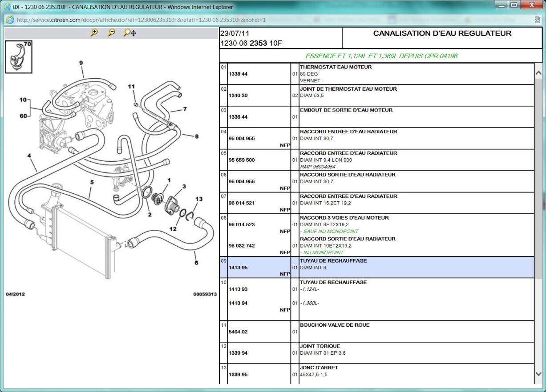Click the zoom out magnifier icon
546x392 pixels.
112,32
